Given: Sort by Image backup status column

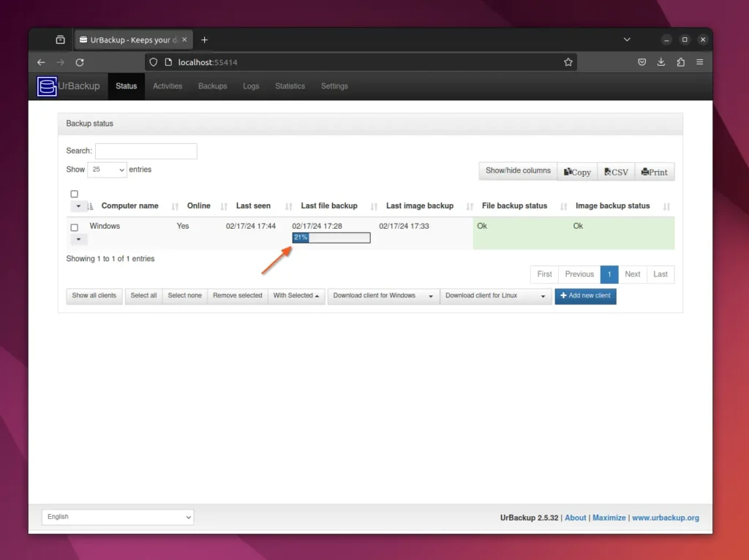Looking at the screenshot, I should click(x=613, y=205).
